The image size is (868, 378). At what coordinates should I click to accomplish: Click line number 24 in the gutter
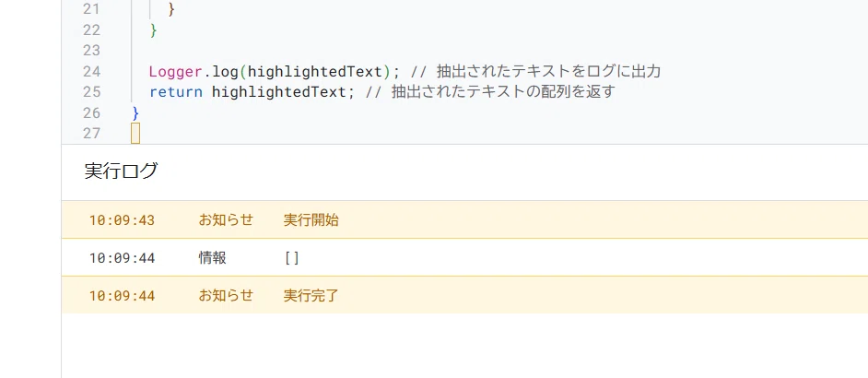pos(91,72)
